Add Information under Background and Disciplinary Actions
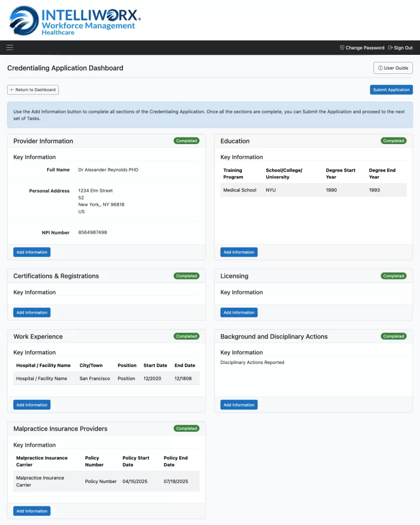The width and height of the screenshot is (420, 525). pyautogui.click(x=239, y=405)
